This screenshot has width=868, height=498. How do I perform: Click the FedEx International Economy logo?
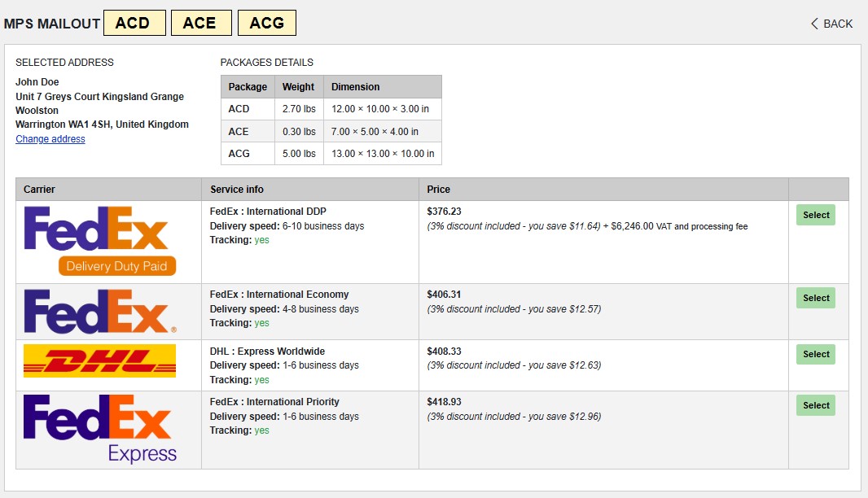tap(100, 312)
